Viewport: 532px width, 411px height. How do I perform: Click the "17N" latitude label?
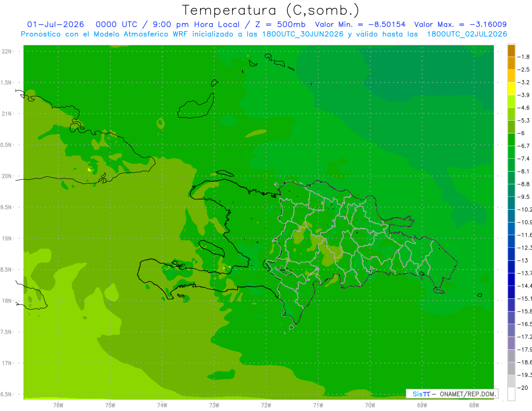(7, 363)
